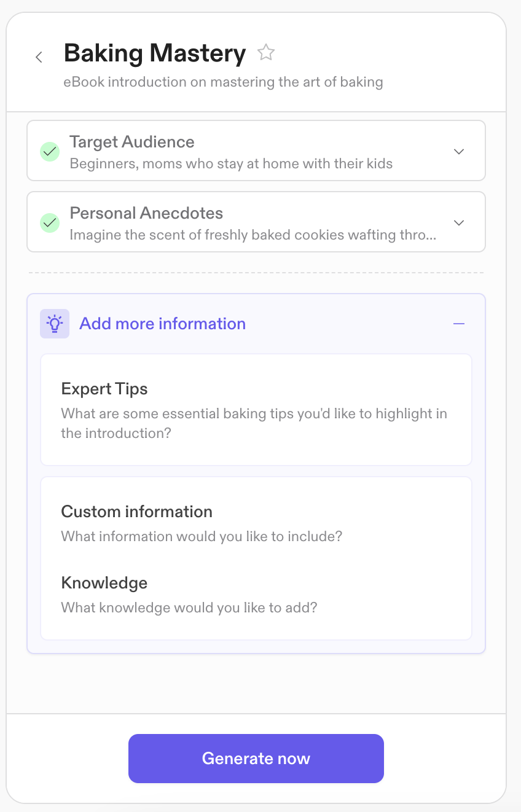Open the Expert Tips suggestion card
This screenshot has height=812, width=521.
pyautogui.click(x=256, y=410)
